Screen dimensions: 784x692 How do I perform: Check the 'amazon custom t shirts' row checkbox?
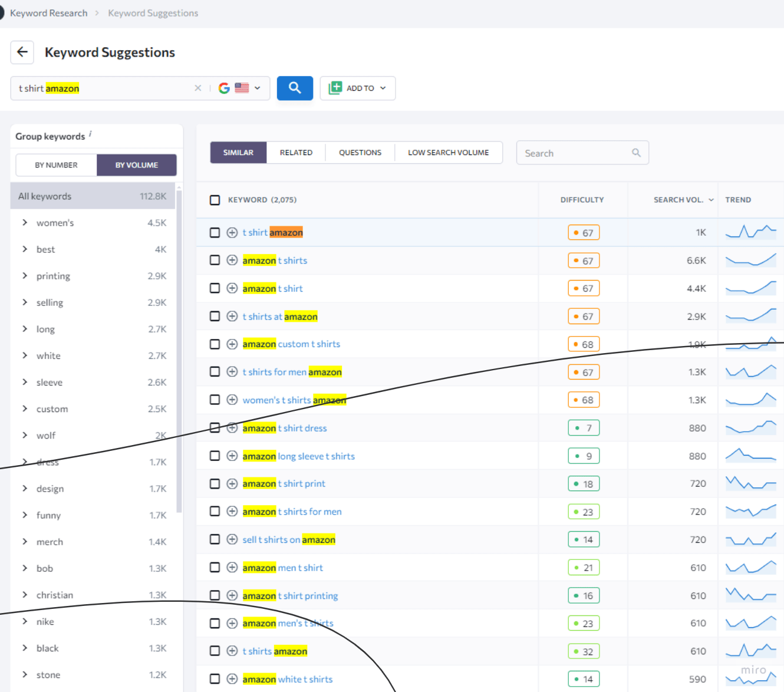pyautogui.click(x=215, y=344)
